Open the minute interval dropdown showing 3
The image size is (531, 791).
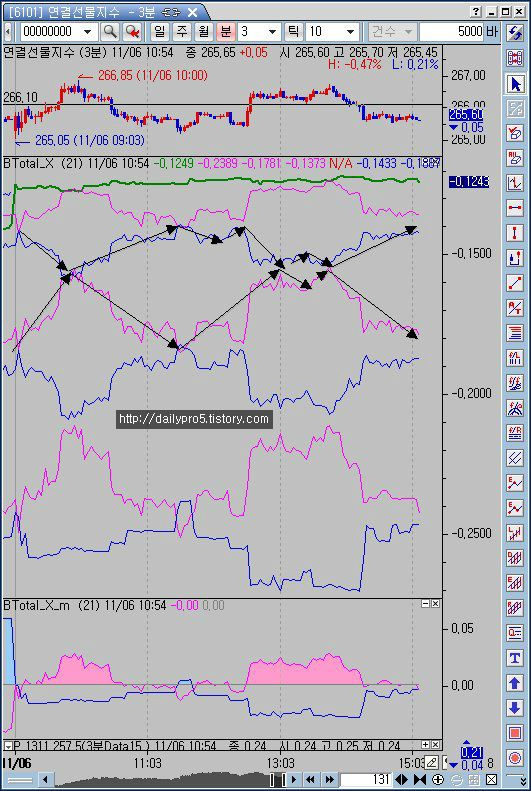point(273,32)
